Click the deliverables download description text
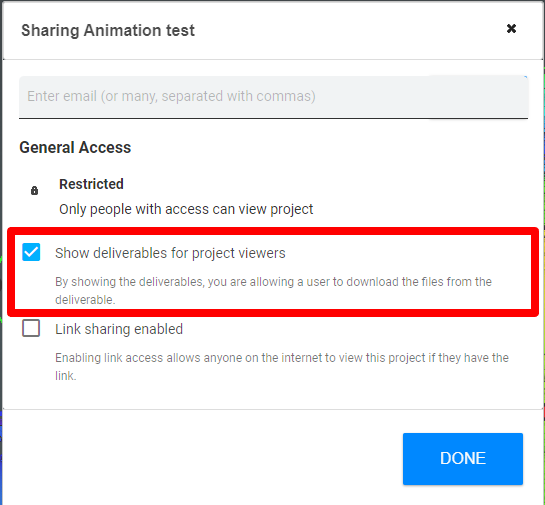The height and width of the screenshot is (505, 545). tap(273, 290)
